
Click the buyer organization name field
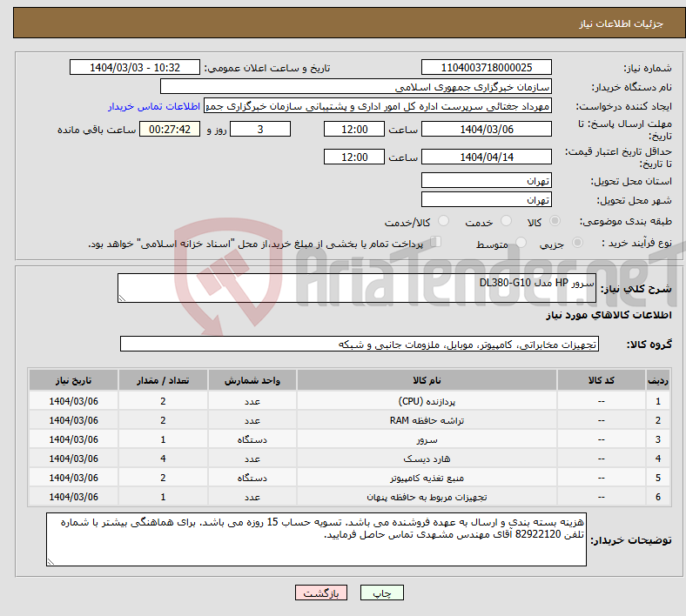356,86
